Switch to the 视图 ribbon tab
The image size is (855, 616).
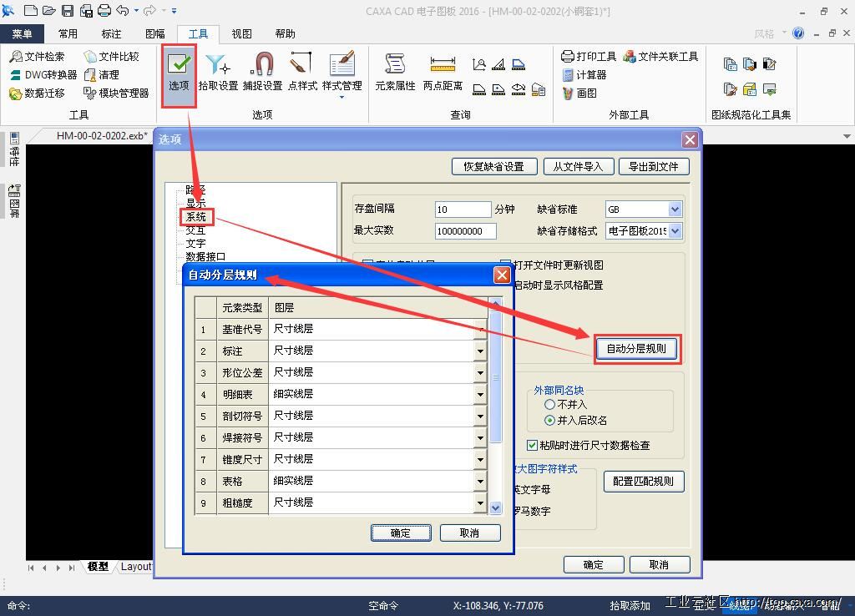tap(241, 33)
